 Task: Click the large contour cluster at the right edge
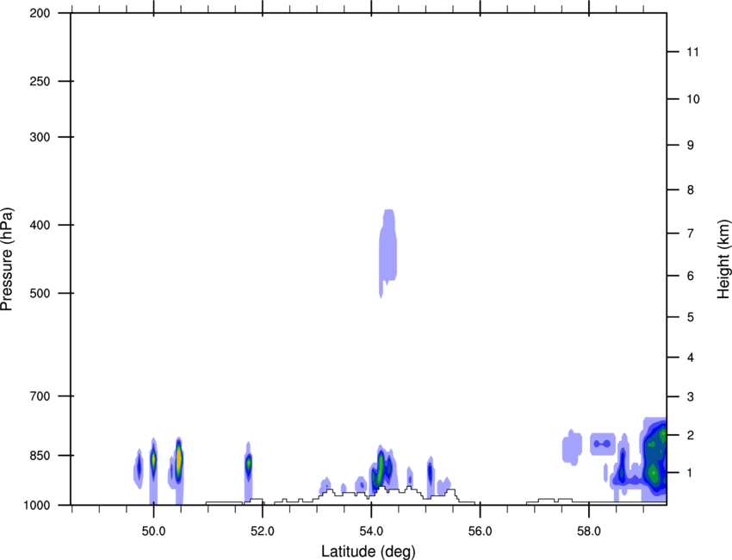tap(654, 458)
